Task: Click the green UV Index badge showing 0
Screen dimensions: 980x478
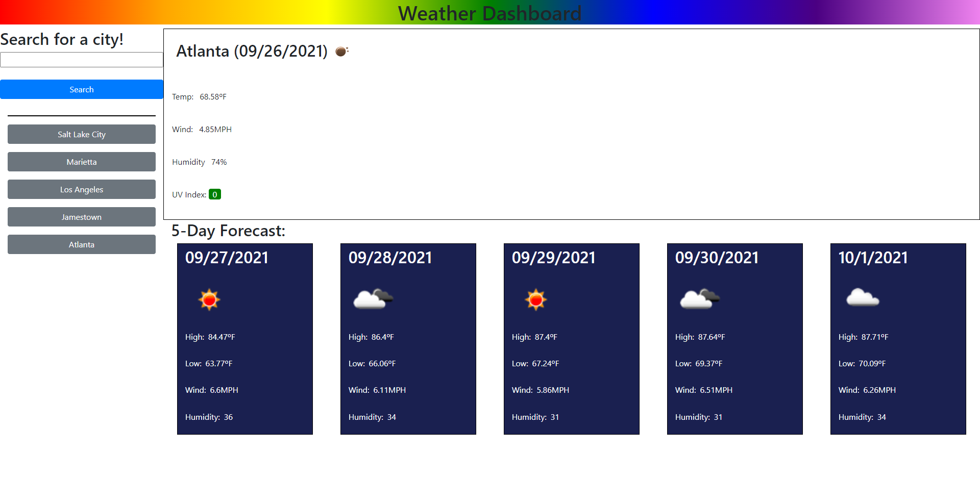Action: tap(215, 194)
